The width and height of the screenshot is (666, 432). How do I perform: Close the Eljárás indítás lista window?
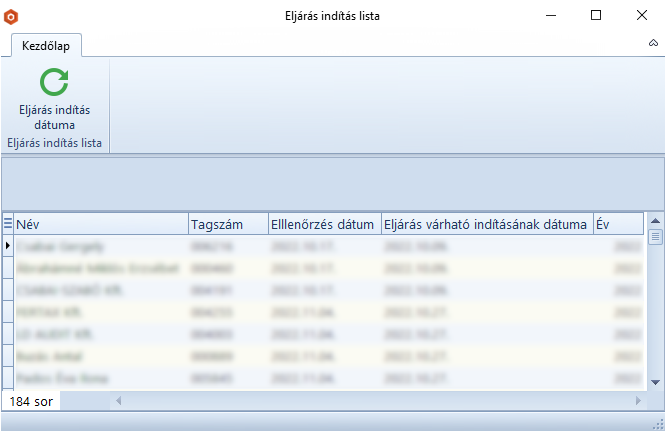pyautogui.click(x=641, y=16)
